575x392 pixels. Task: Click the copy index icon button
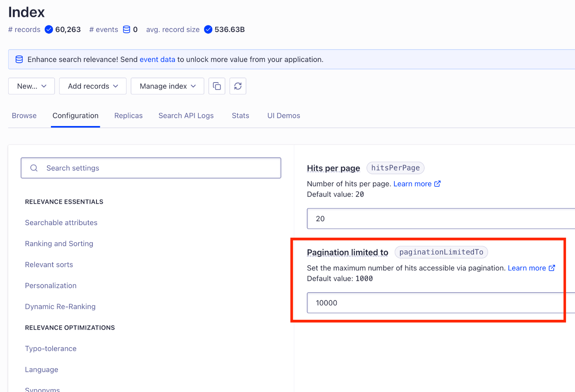[x=217, y=86]
